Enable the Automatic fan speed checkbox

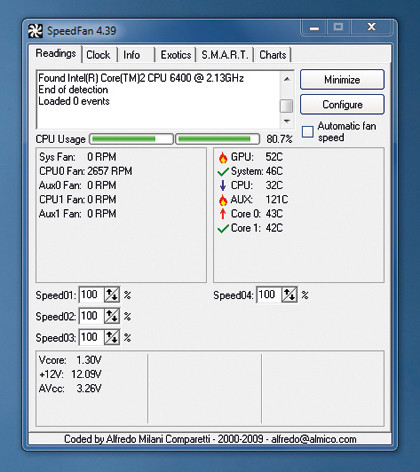(x=307, y=132)
